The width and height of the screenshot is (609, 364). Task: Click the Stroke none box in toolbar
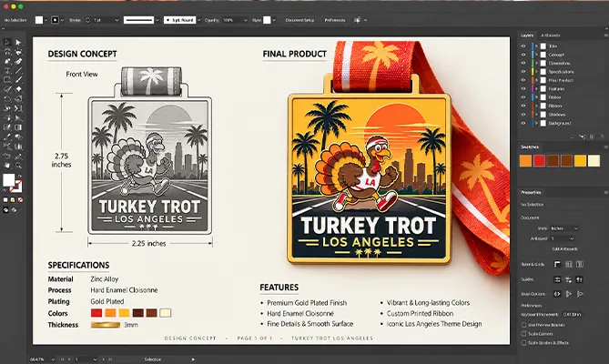coord(15,187)
